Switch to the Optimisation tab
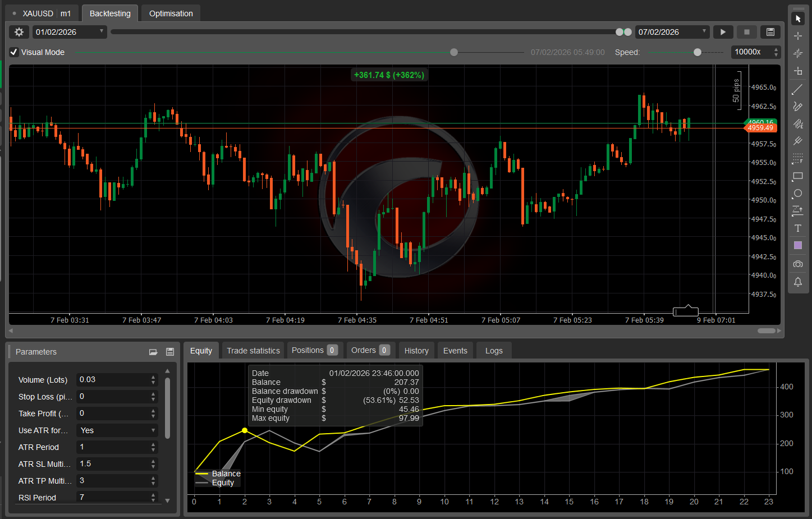Screen dimensions: 812x519 [170, 13]
